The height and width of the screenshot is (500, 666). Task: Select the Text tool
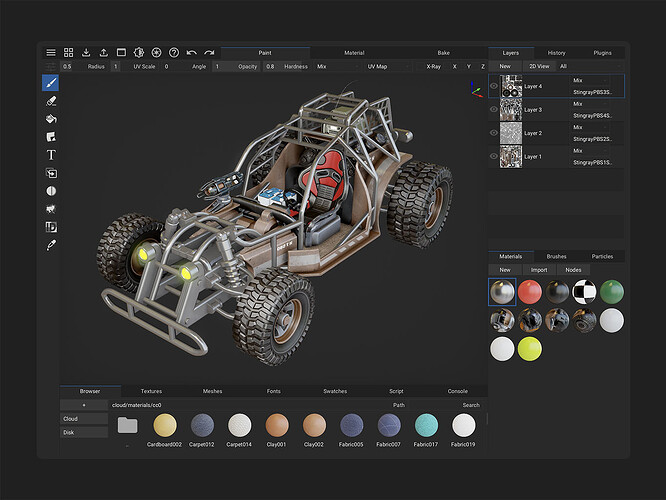tap(51, 155)
